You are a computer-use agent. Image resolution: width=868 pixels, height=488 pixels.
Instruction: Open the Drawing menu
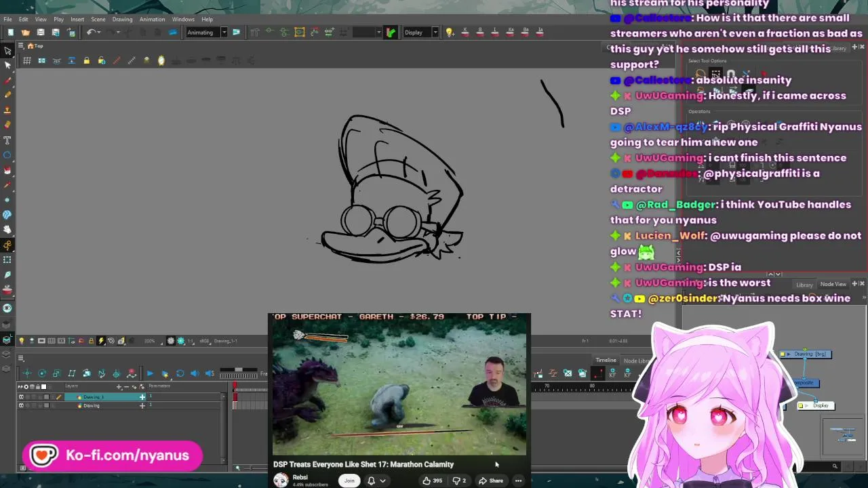(122, 19)
